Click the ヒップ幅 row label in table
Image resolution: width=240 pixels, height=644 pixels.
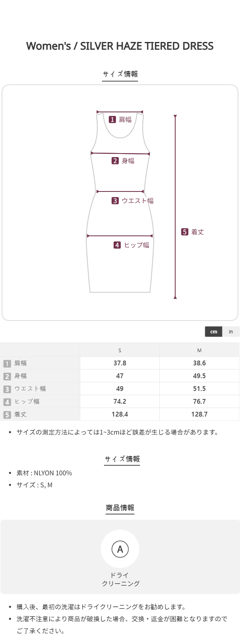coord(27,401)
